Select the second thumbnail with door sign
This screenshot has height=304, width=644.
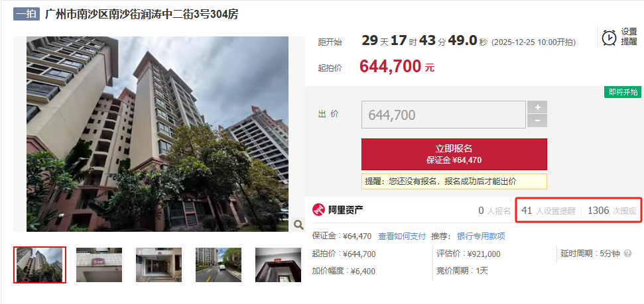pyautogui.click(x=99, y=265)
